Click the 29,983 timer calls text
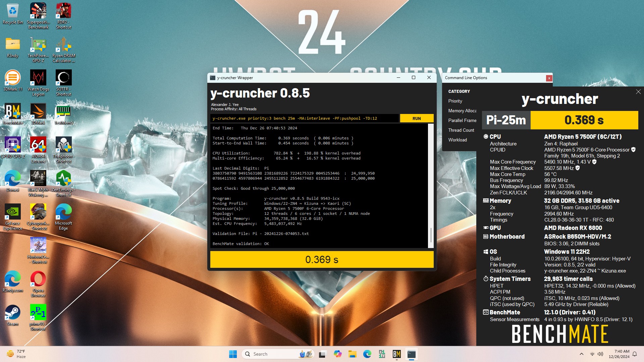This screenshot has width=644, height=362. 568,279
